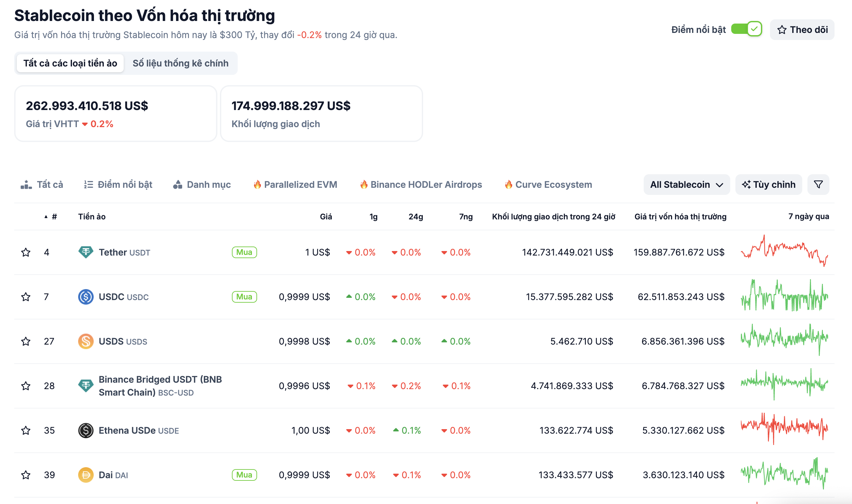Screen dimensions: 852x504
Task: Star the Dai row for watchlist
Action: click(26, 475)
